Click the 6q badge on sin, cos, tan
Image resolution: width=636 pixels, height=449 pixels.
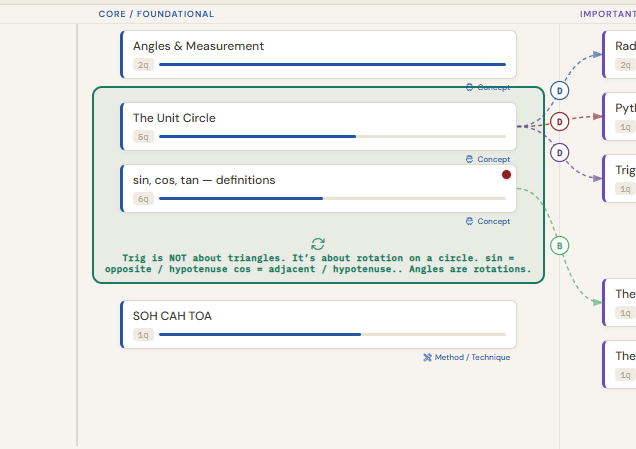(x=144, y=199)
